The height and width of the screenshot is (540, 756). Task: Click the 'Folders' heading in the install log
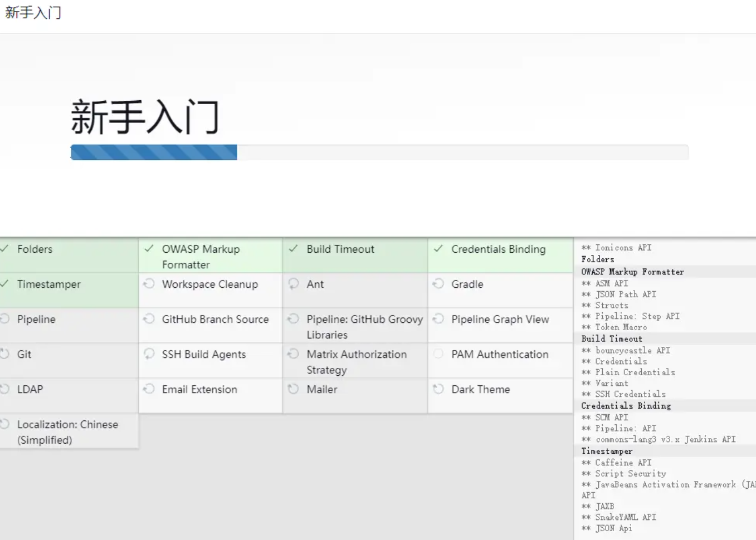coord(598,259)
